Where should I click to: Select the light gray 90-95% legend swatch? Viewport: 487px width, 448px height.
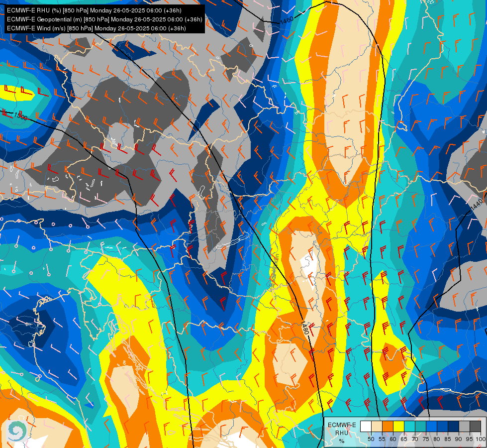(x=465, y=426)
